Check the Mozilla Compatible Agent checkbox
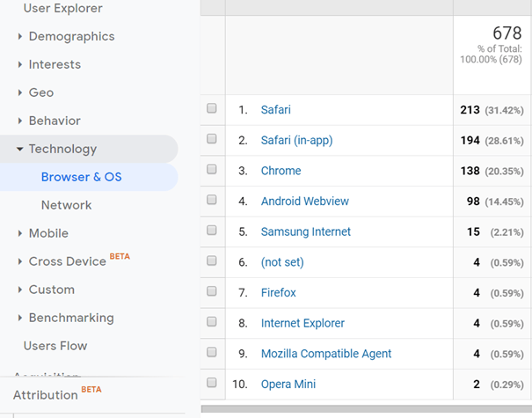The width and height of the screenshot is (532, 418). pos(212,352)
